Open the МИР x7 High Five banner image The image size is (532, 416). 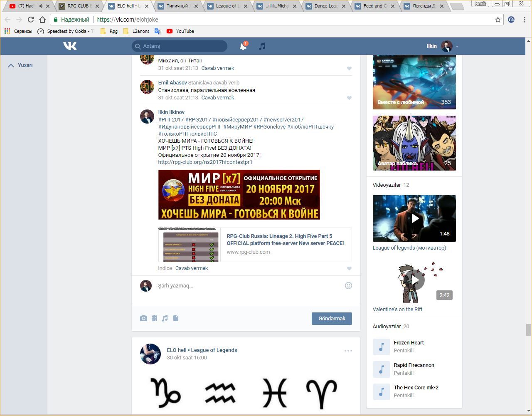point(239,195)
